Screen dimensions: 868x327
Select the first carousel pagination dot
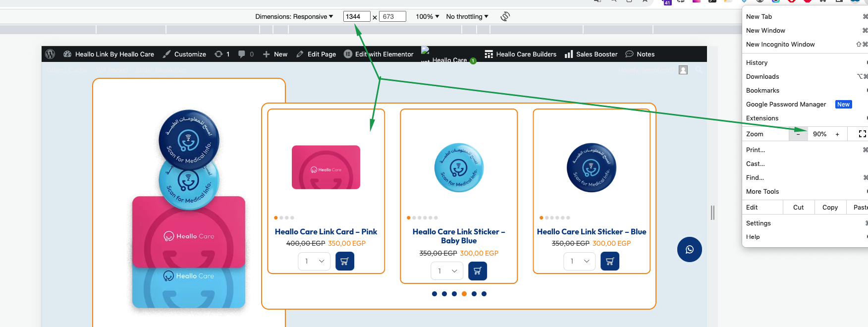click(434, 294)
